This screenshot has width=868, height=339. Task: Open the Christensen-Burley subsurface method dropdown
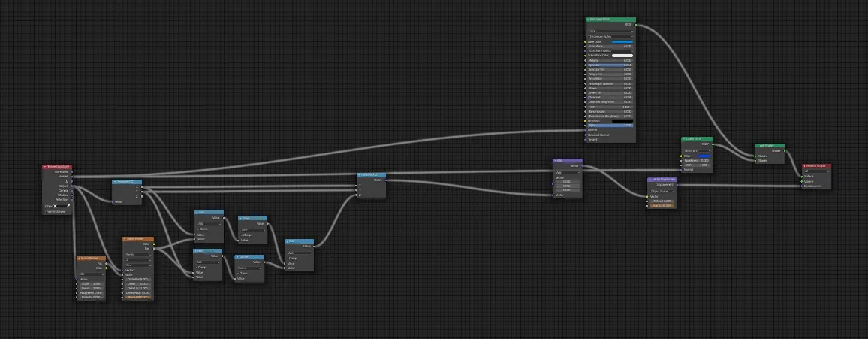tap(610, 37)
